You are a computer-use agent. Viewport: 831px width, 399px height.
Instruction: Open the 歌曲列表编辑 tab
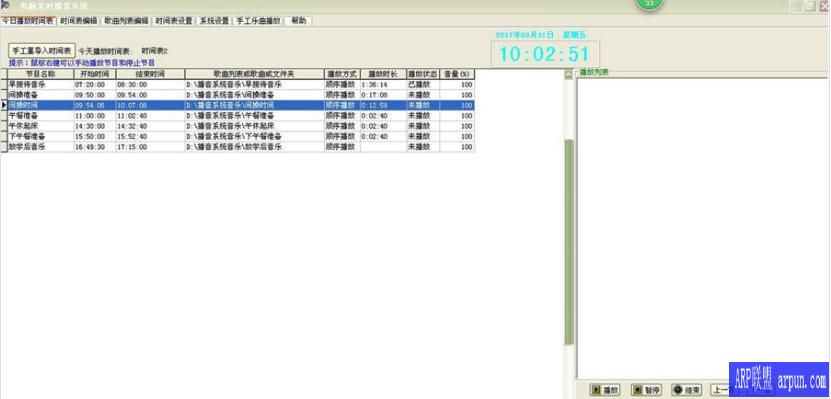tap(126, 21)
